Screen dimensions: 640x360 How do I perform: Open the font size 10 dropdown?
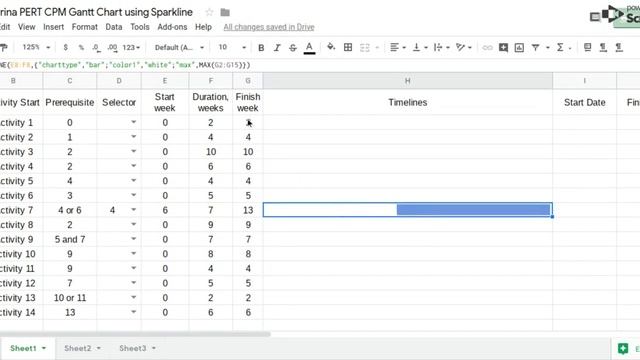[232, 47]
